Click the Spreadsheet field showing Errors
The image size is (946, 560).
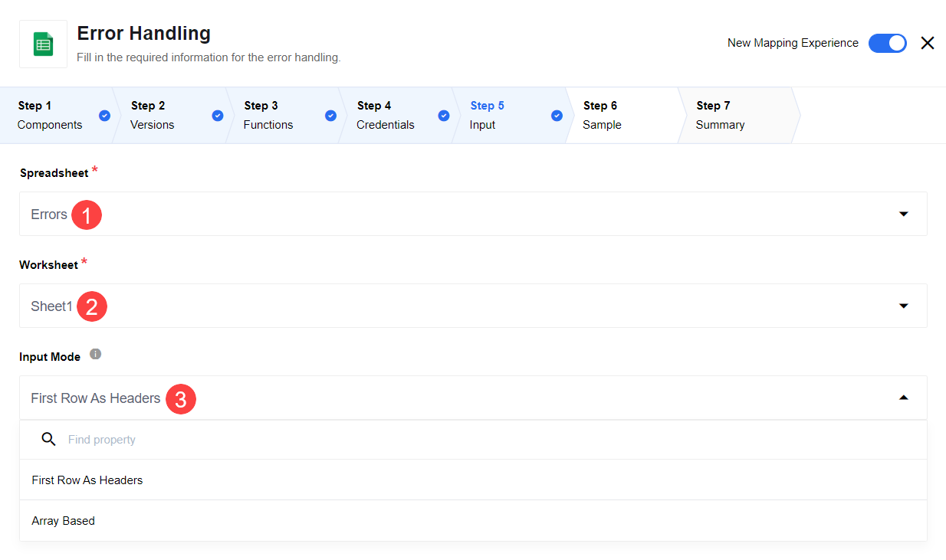pyautogui.click(x=473, y=214)
